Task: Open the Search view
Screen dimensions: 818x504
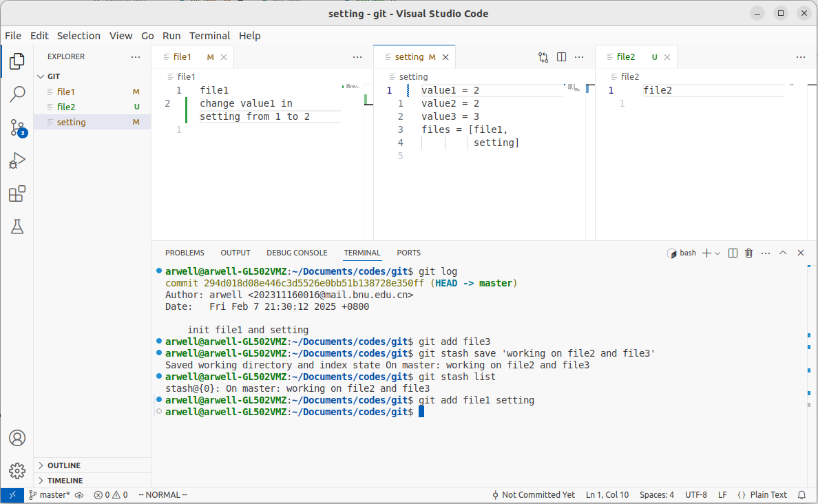Action: tap(17, 94)
